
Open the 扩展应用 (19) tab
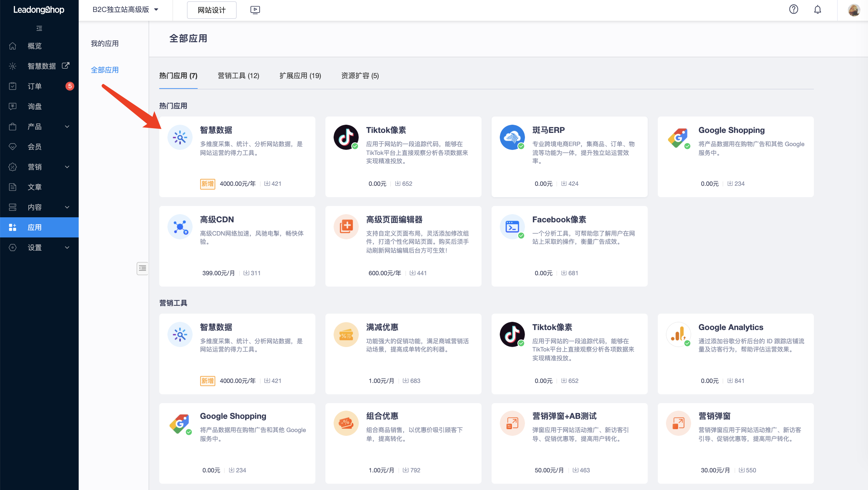[x=300, y=76]
